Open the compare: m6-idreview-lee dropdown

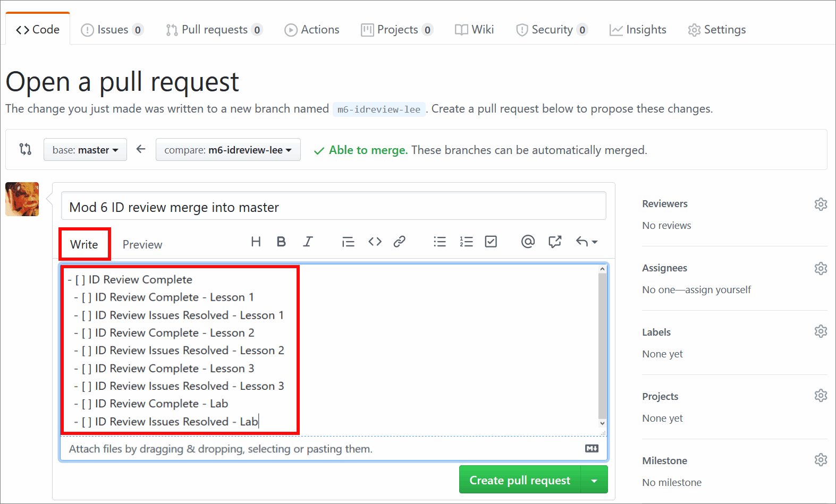click(228, 150)
